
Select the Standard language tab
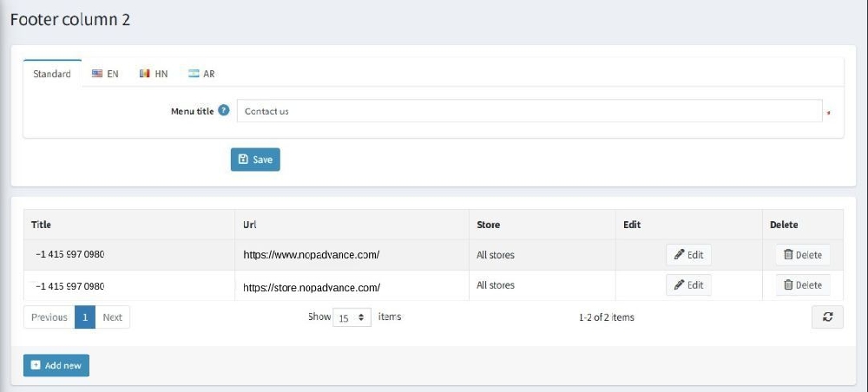(x=52, y=74)
